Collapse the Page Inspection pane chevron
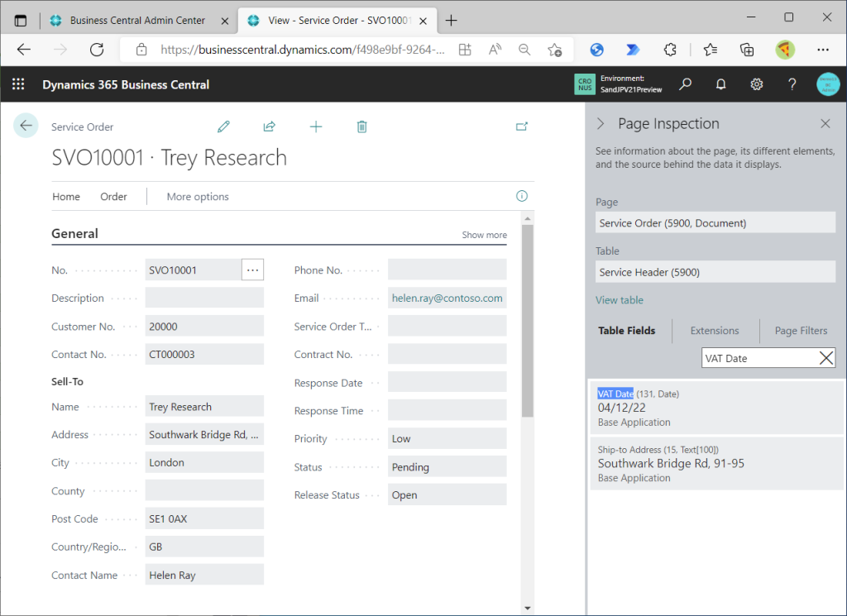The height and width of the screenshot is (616, 847). pos(601,124)
